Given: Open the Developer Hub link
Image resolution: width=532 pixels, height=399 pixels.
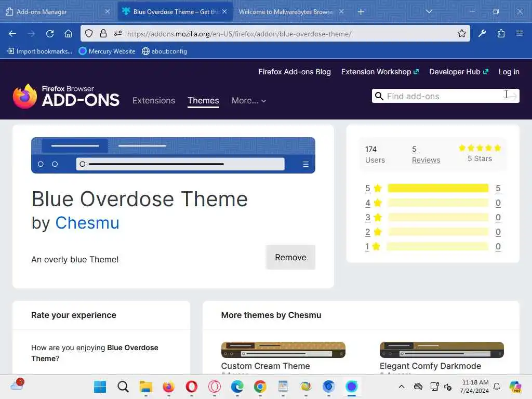Looking at the screenshot, I should coord(458,72).
